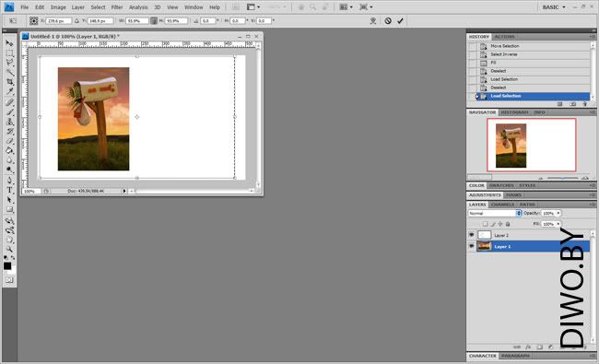Open the Navigator panel options menu

coord(593,112)
